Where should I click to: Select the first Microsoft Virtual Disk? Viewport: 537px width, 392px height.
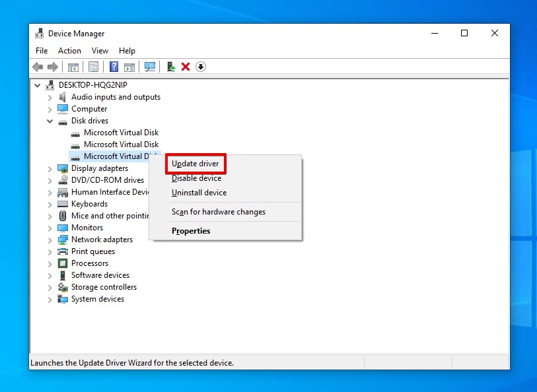coord(121,133)
